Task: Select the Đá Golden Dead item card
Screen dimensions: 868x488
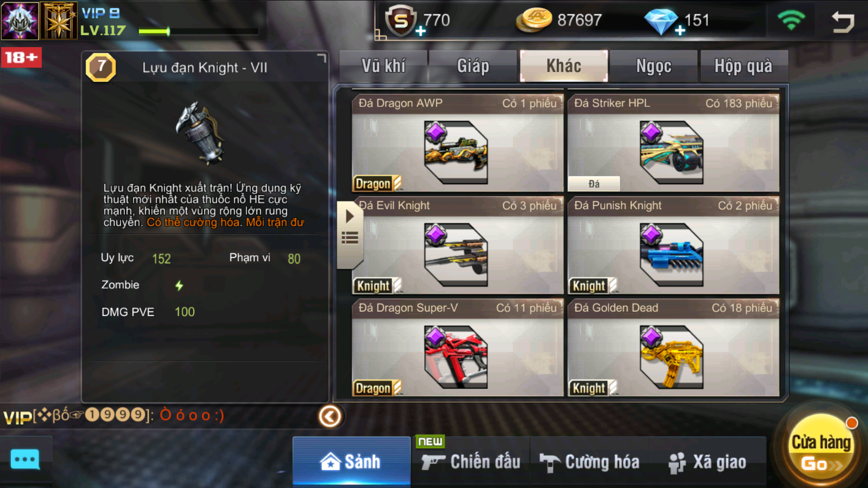Action: click(674, 348)
